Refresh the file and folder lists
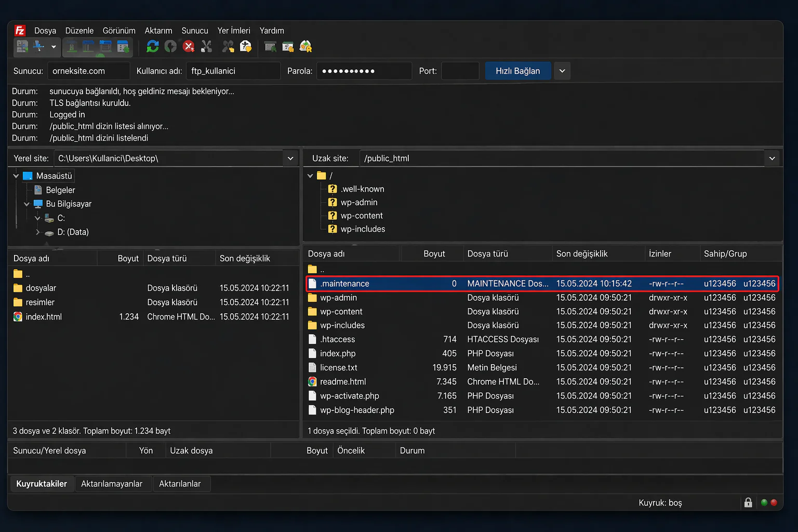 tap(152, 47)
